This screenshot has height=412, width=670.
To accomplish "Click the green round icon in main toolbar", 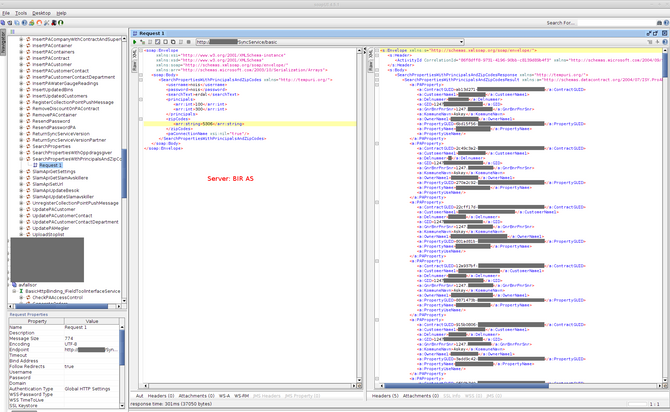I will tap(61, 23).
